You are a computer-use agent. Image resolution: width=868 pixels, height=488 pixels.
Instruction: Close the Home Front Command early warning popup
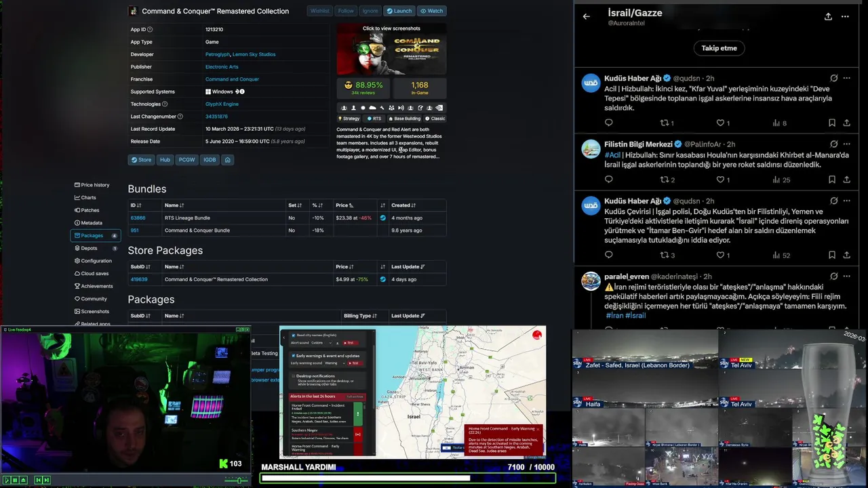538,429
